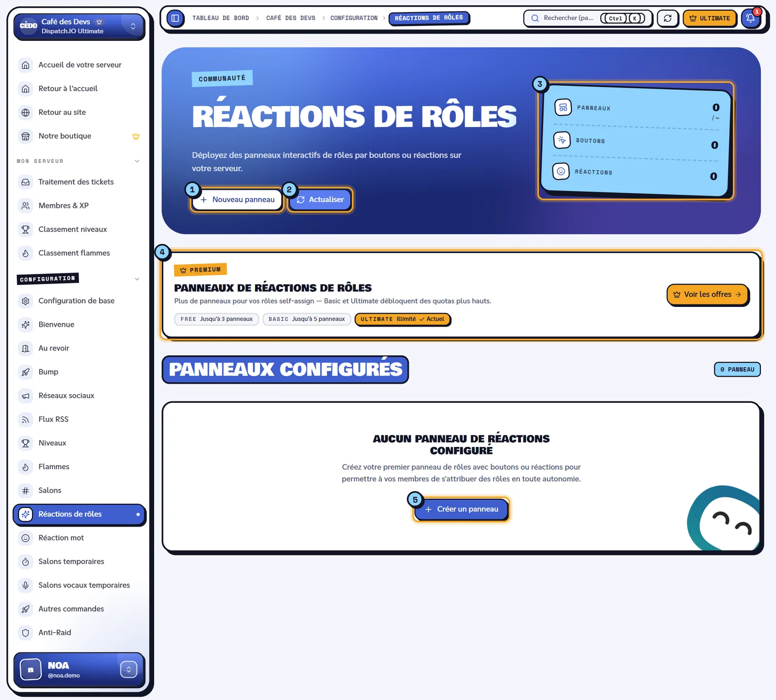The image size is (776, 700).
Task: Click the Tableau de bord breadcrumb
Action: point(221,18)
